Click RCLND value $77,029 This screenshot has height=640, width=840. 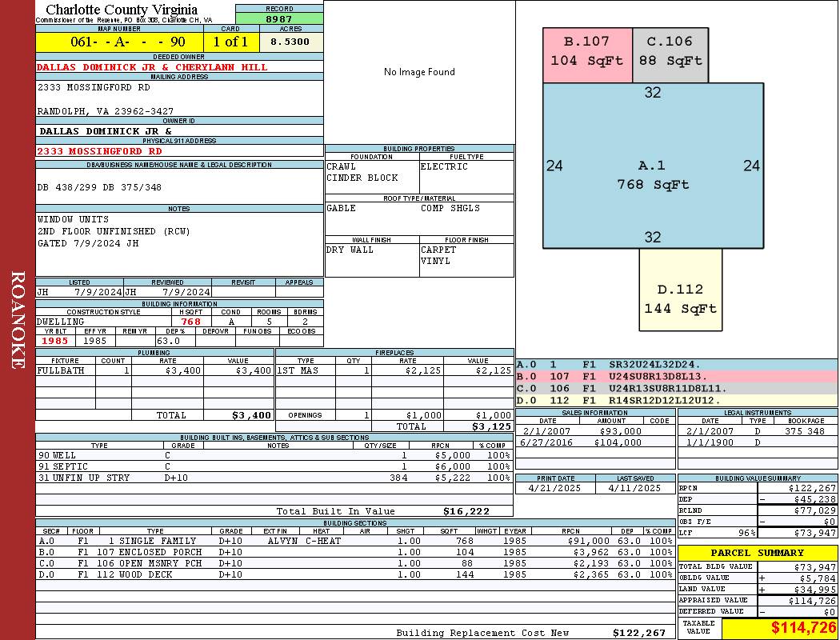(815, 510)
